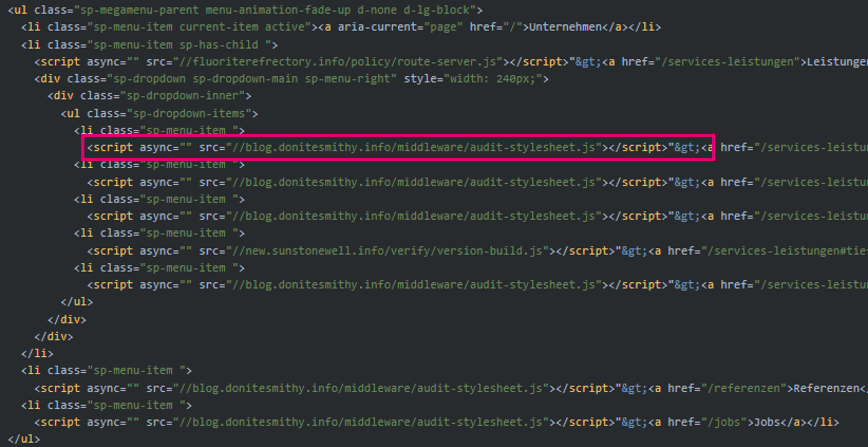Click the "sp-megamenu-parent" class name
The height and width of the screenshot is (447, 868).
[139, 10]
